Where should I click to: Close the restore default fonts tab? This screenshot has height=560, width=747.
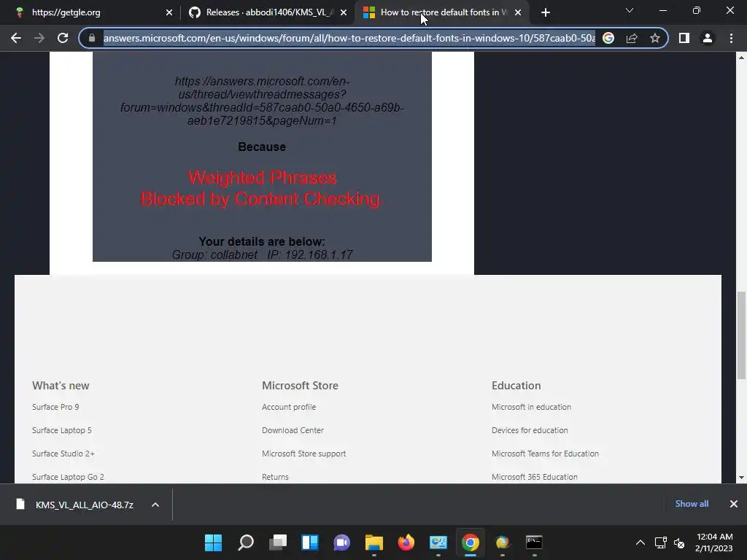[518, 12]
